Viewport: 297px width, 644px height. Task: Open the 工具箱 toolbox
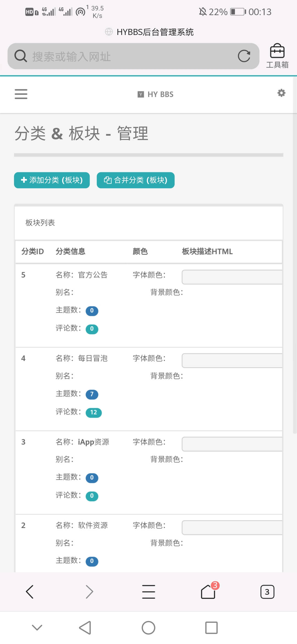pyautogui.click(x=277, y=56)
